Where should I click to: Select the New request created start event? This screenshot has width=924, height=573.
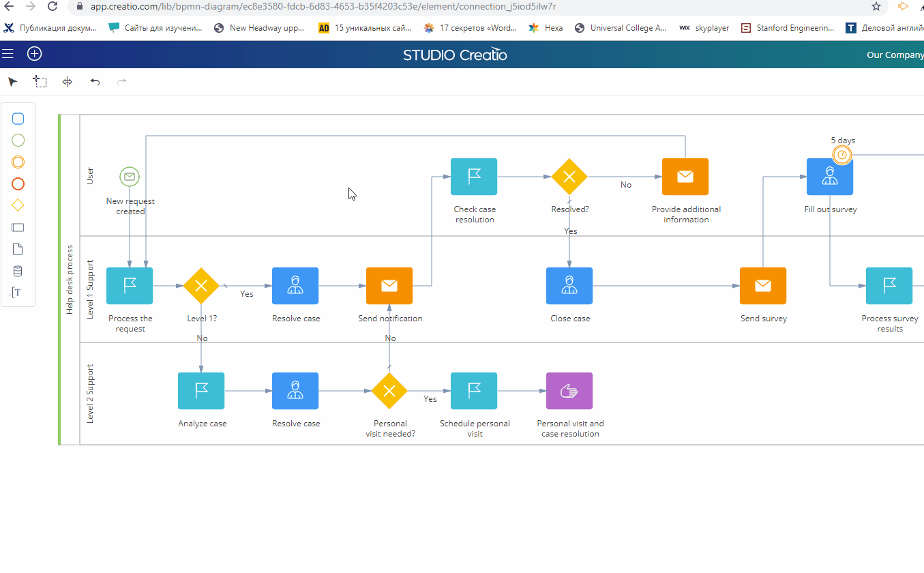click(130, 177)
